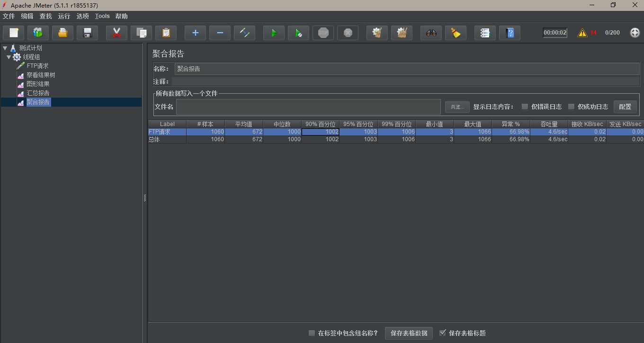
Task: Click the Cut scissors icon
Action: click(116, 33)
